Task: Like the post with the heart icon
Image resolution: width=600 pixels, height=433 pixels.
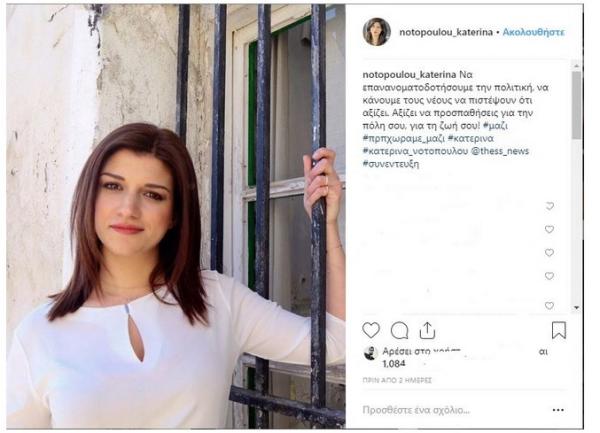Action: [x=371, y=330]
